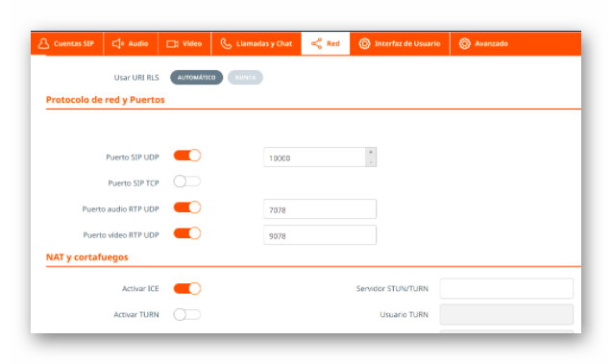Select Automático for Usar URI RLS

(196, 77)
